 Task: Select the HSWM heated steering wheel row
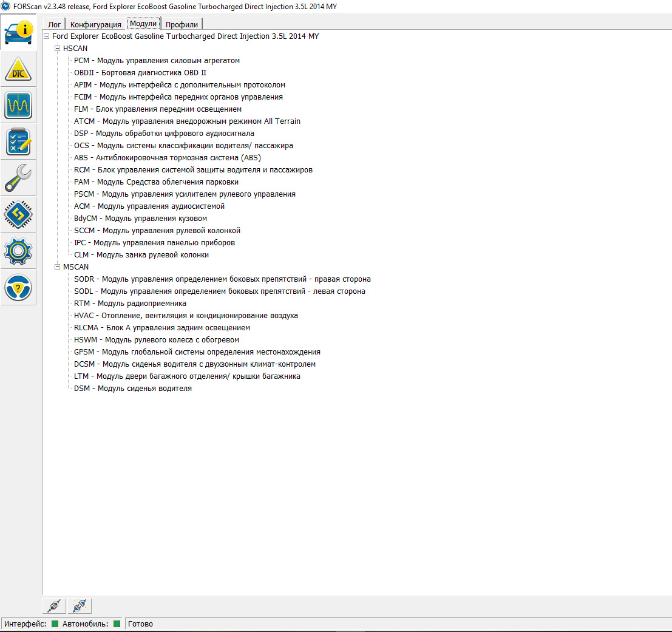[157, 340]
